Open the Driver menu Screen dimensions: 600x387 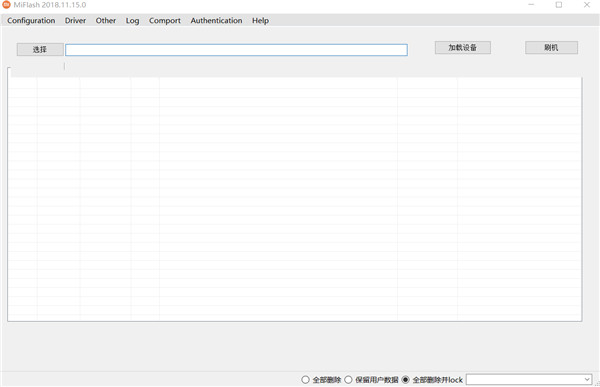click(75, 21)
